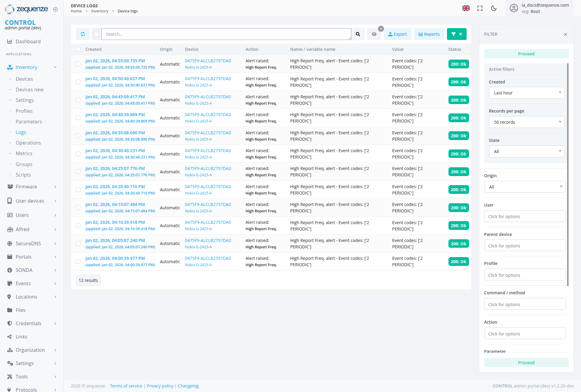Click the refresh logs icon button
This screenshot has width=581, height=392.
click(x=83, y=34)
